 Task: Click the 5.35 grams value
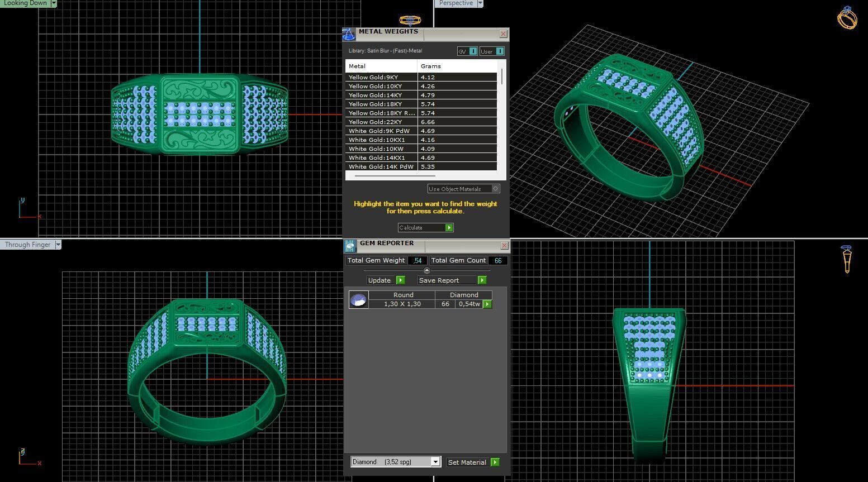pyautogui.click(x=428, y=167)
